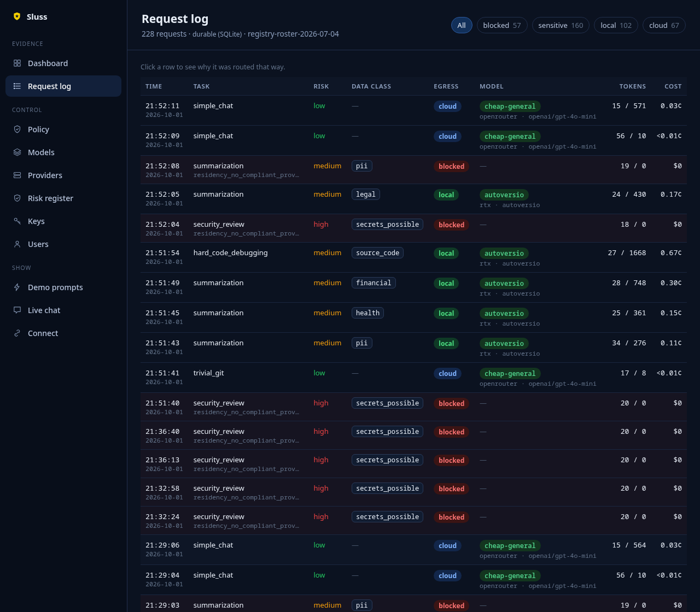
Task: Click the 21:51:45 timestamp
Action: click(x=162, y=313)
